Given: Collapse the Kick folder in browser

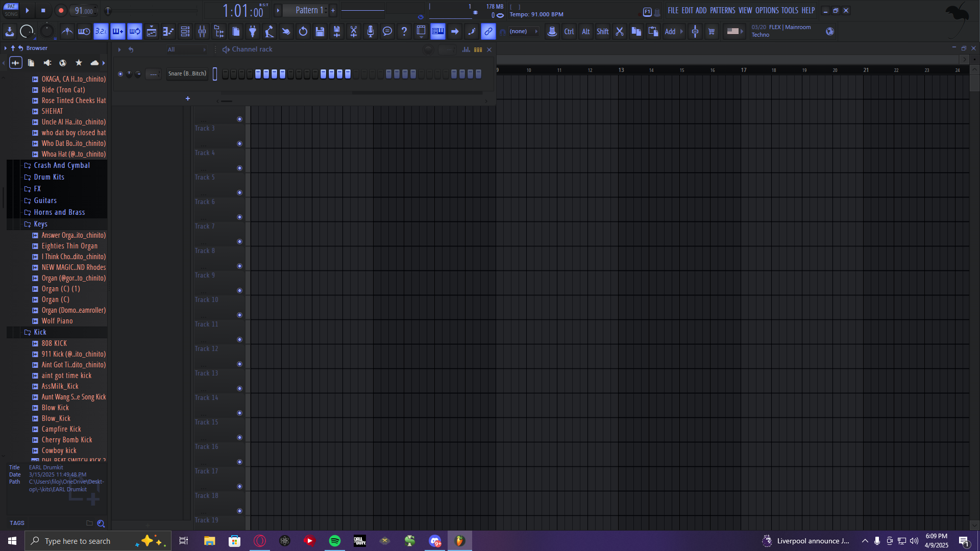Looking at the screenshot, I should click(40, 332).
